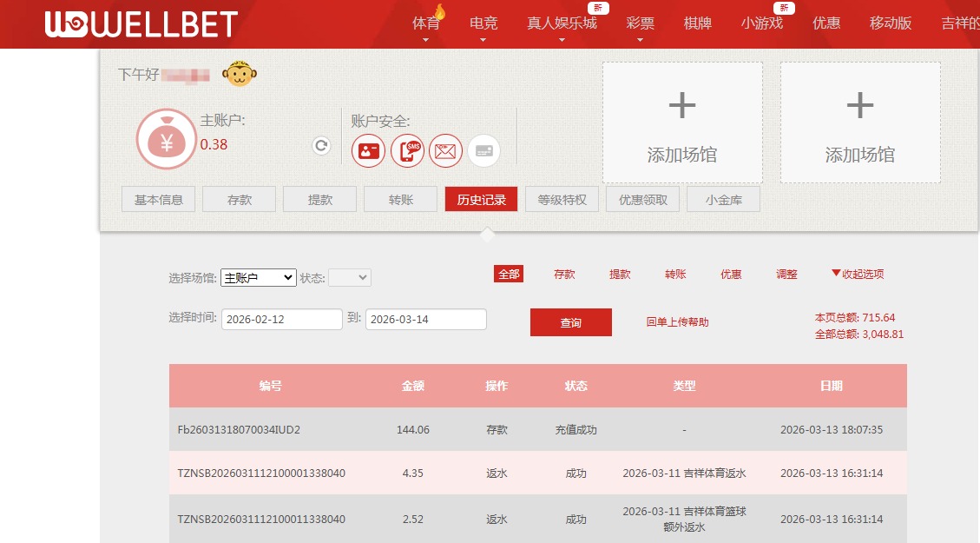The width and height of the screenshot is (980, 543).
Task: Click the monkey avatar next to the greeting
Action: [240, 74]
